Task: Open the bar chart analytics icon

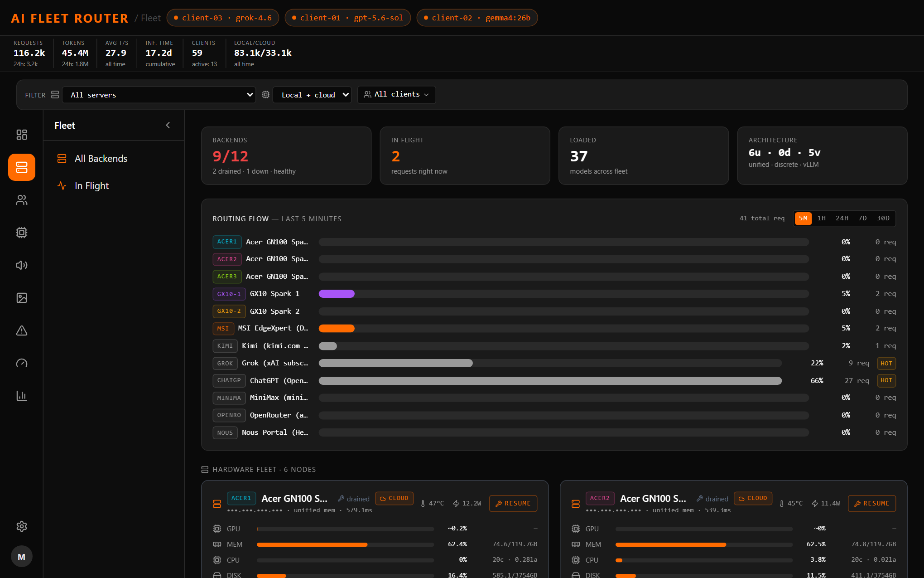Action: point(22,396)
